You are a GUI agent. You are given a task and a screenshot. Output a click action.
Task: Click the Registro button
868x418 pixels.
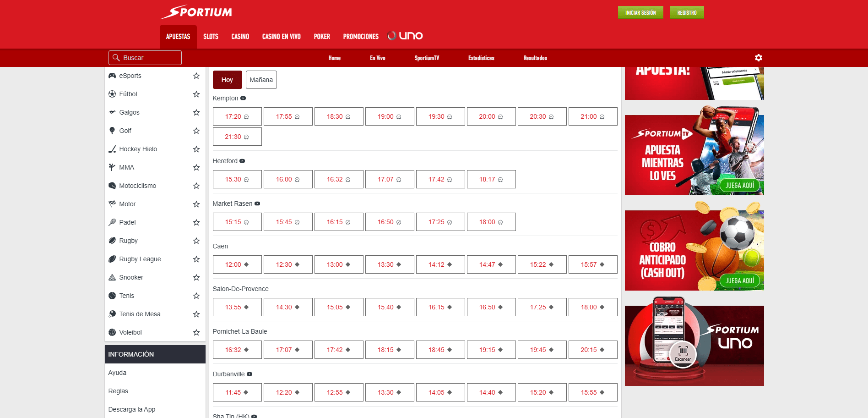687,12
